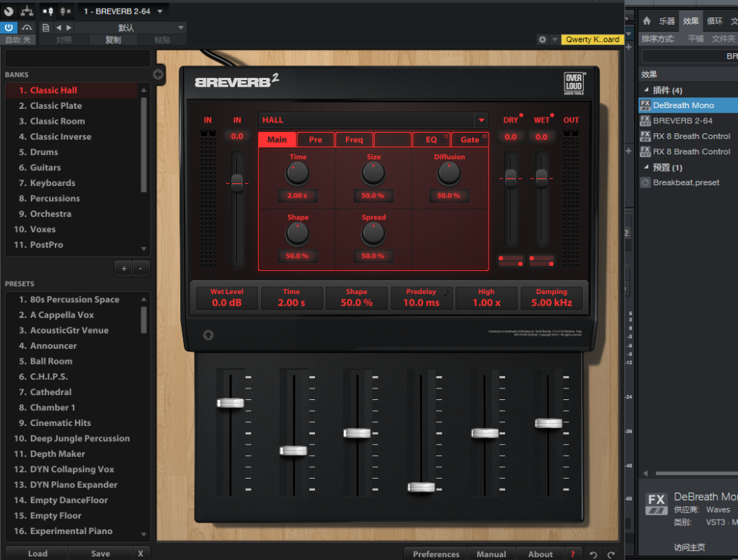Open the channel editor knob icon
The height and width of the screenshot is (560, 738).
pos(9,11)
